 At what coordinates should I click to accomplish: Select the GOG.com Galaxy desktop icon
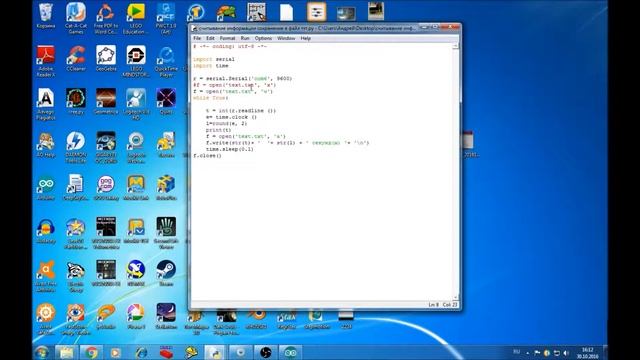tap(106, 188)
